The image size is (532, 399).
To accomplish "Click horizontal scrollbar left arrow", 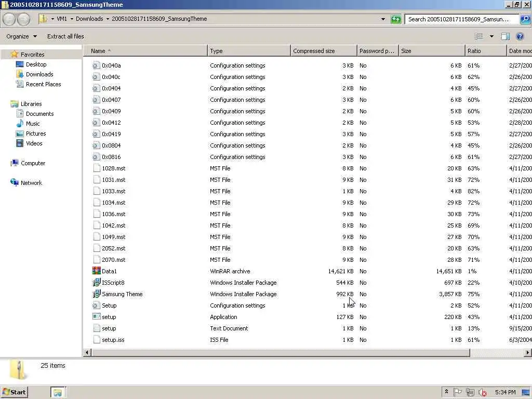I will click(x=87, y=353).
